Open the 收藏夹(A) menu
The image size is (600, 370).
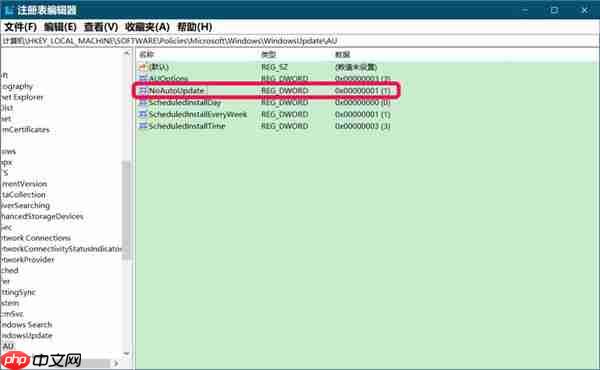147,27
